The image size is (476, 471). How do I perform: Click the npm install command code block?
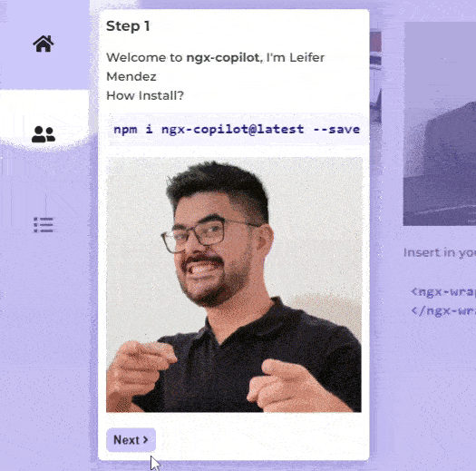[x=236, y=130]
